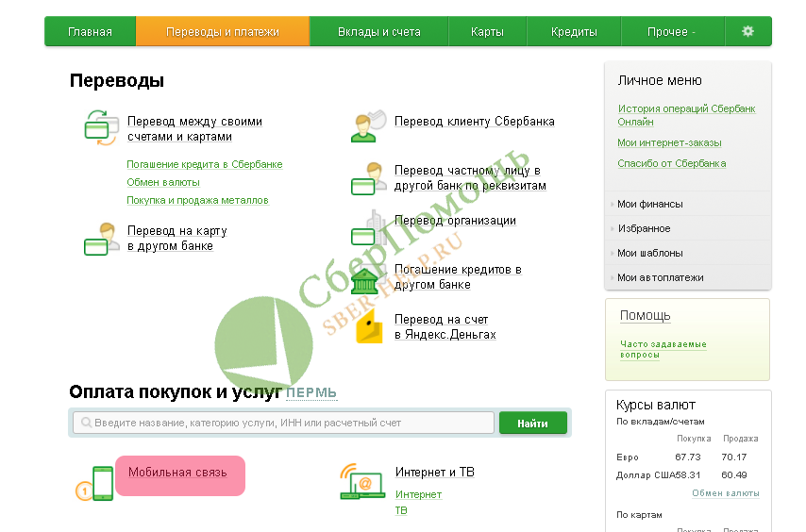This screenshot has width=806, height=532.
Task: Open the Интернет sub-link
Action: coord(418,494)
